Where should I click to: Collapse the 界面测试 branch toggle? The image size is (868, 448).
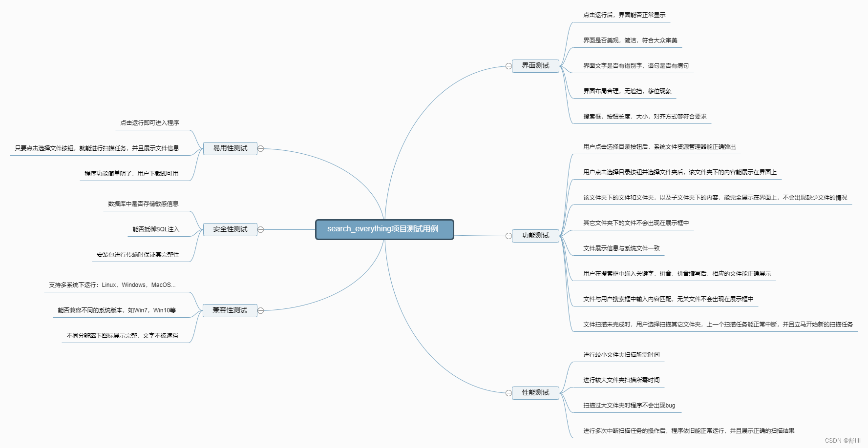pos(508,66)
